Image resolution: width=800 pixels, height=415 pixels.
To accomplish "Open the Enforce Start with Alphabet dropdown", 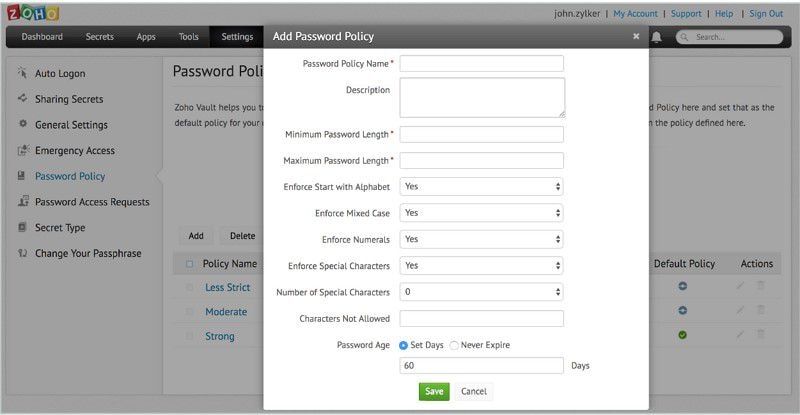I will click(481, 187).
